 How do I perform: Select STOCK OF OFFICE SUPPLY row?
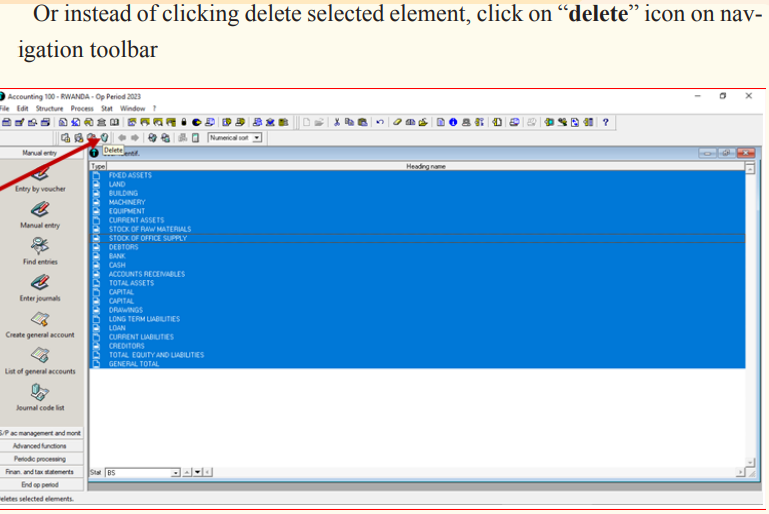click(417, 238)
